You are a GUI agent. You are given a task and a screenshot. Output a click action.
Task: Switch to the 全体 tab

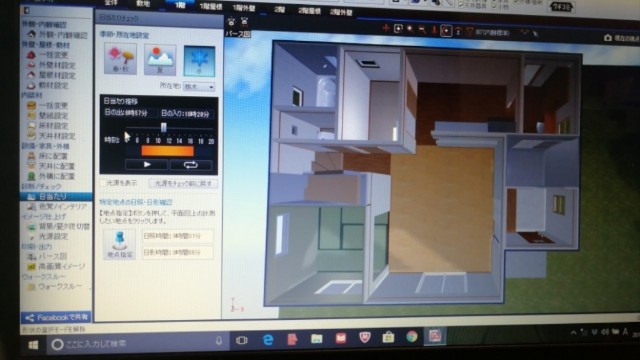111,3
